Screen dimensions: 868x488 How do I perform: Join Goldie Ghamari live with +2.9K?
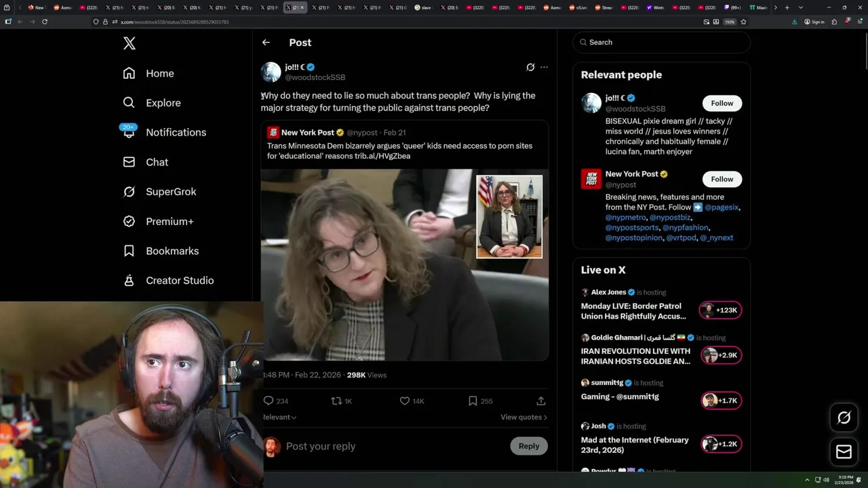(x=720, y=355)
